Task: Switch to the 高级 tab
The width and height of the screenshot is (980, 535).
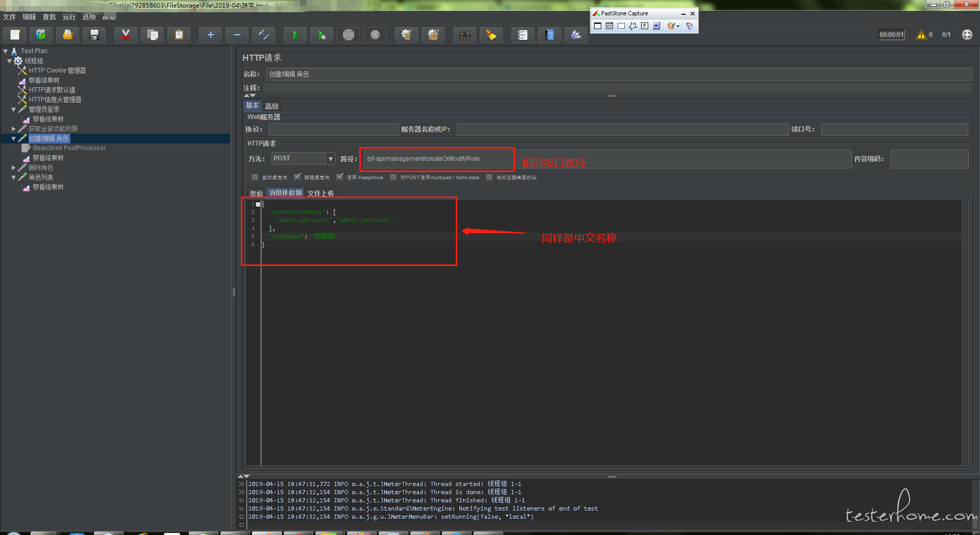Action: point(272,106)
